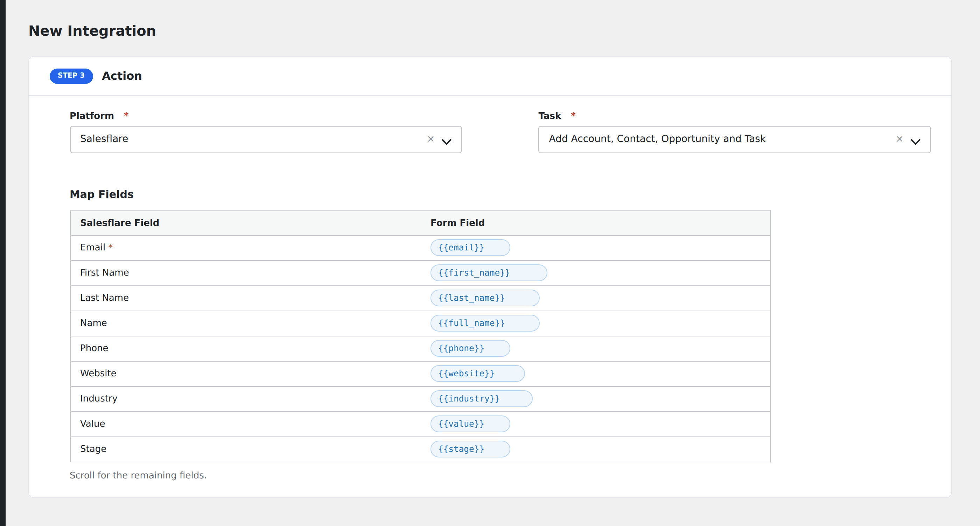The width and height of the screenshot is (980, 526).
Task: Click the Value row label
Action: click(92, 424)
